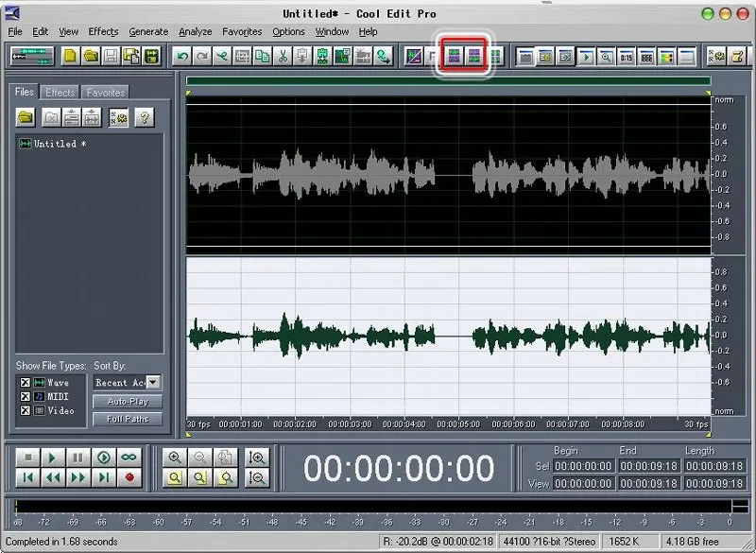The image size is (756, 553).
Task: Toggle Spectral View icon
Action: coord(414,57)
